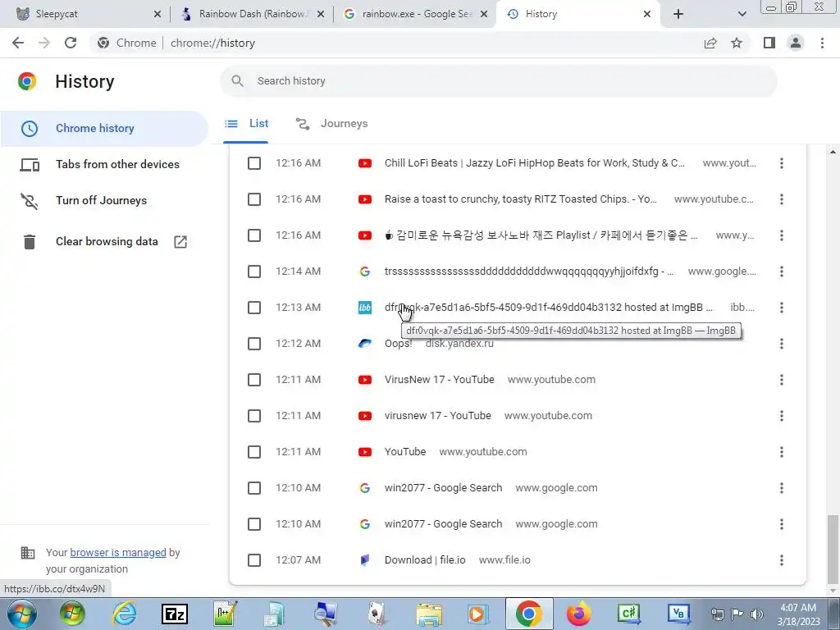The height and width of the screenshot is (630, 840).
Task: Open the VirusNew 17 - YouTube link
Action: 440,380
